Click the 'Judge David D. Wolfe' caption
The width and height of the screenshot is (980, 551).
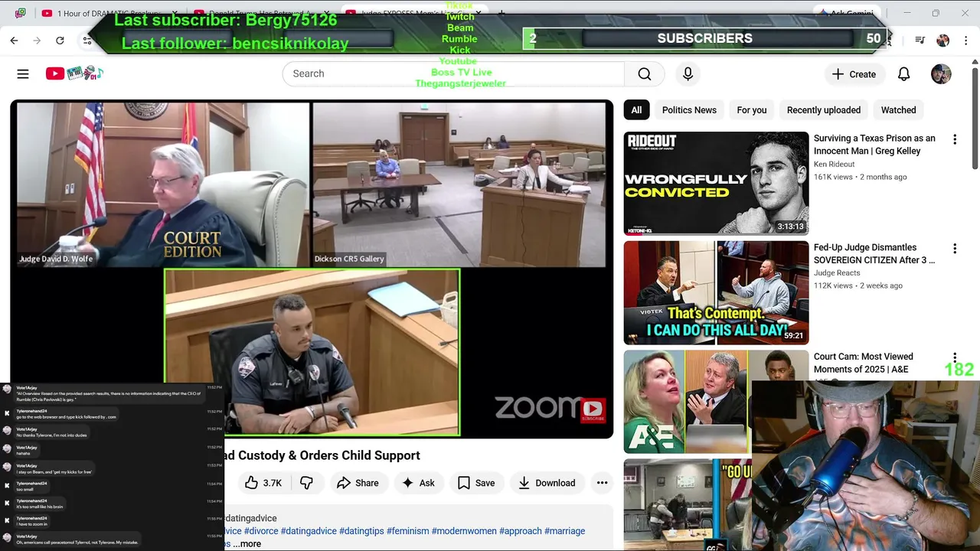[55, 259]
